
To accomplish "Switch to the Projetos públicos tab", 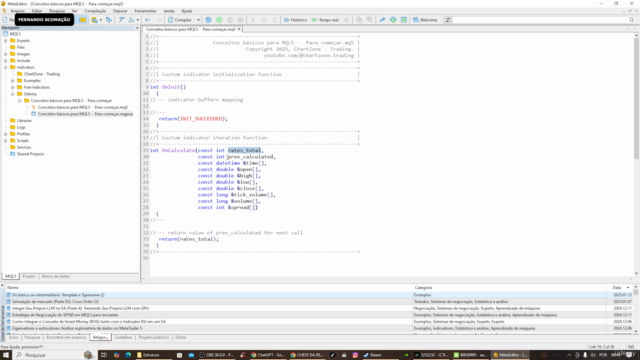I will coord(153,338).
